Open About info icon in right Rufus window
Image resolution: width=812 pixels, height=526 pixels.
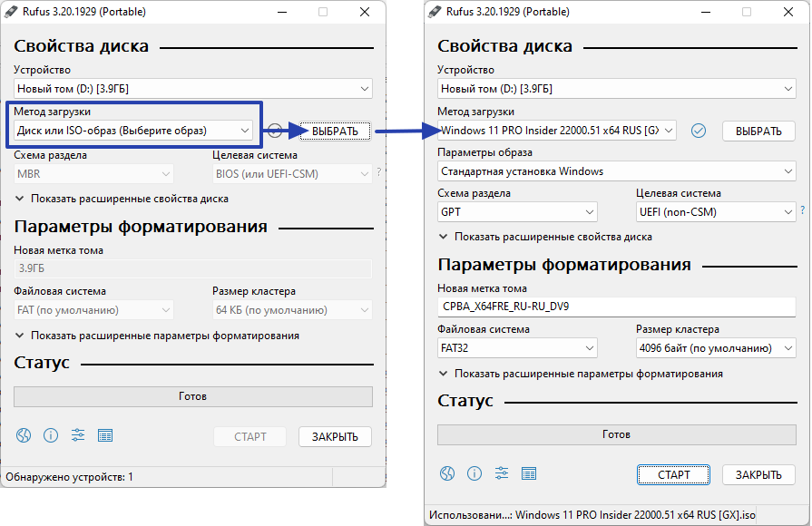click(474, 473)
